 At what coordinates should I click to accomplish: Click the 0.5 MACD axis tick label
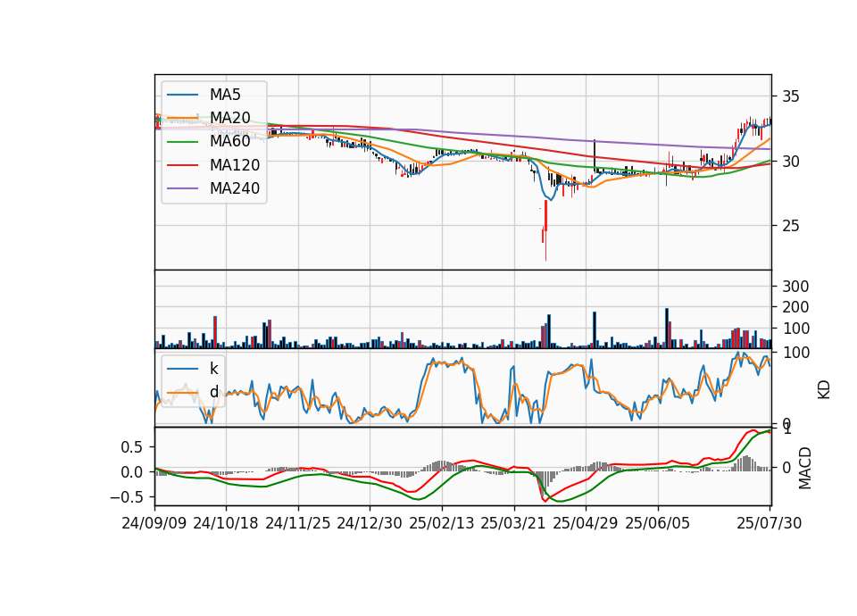(132, 447)
